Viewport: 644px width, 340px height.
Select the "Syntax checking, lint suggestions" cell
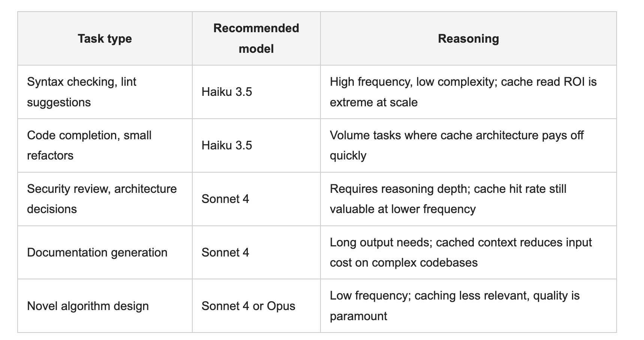click(x=105, y=92)
